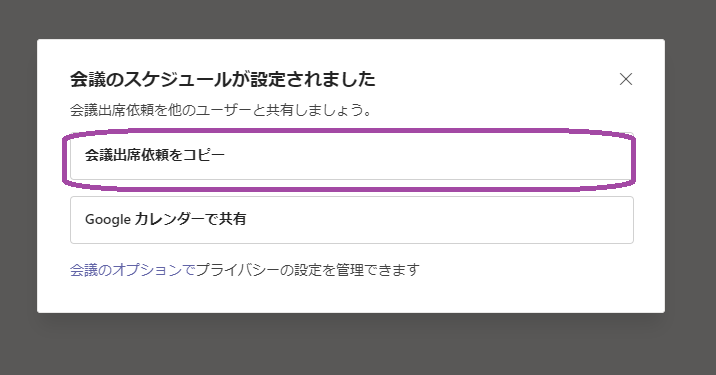Viewport: 716px width, 375px height.
Task: Select the first sharing option in dialog
Action: tap(352, 156)
